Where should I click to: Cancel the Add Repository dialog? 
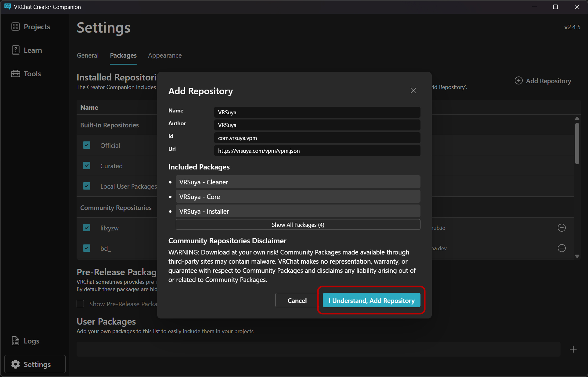click(297, 301)
